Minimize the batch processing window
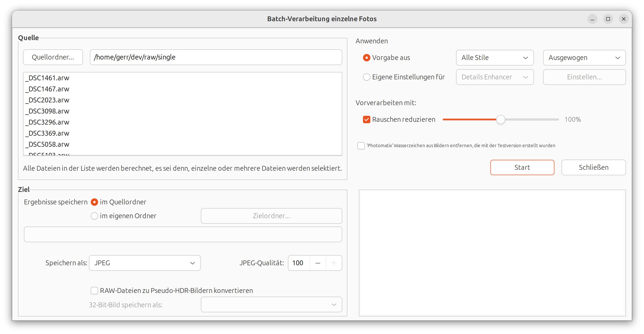Screen dimensions: 644x334 [592, 19]
